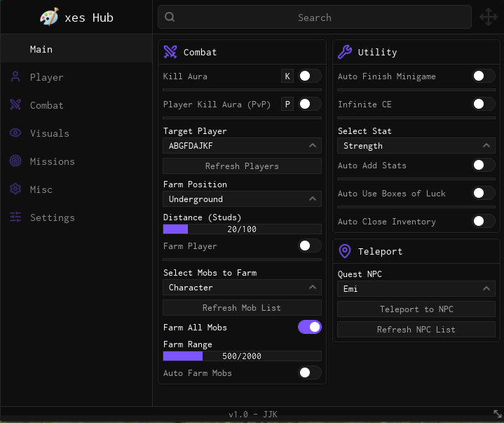Click the Combat panel header swords icon

(170, 52)
